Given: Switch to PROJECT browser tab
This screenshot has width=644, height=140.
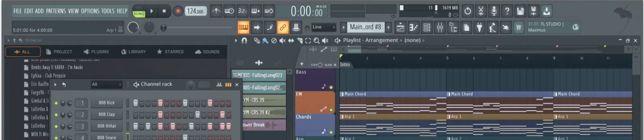Looking at the screenshot, I should [59, 52].
